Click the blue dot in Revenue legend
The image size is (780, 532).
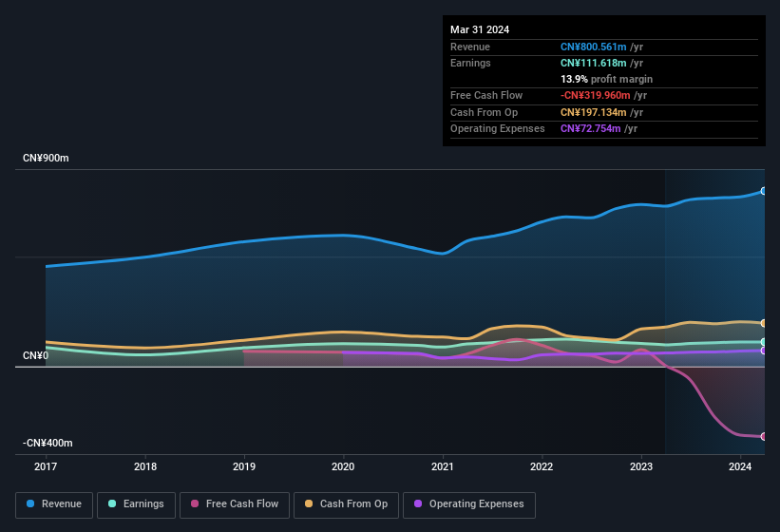pos(31,503)
